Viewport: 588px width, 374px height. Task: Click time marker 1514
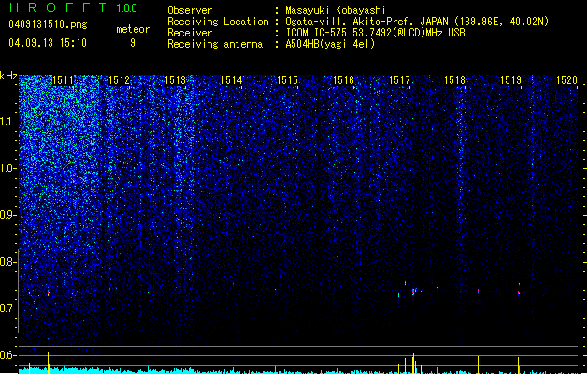[232, 80]
